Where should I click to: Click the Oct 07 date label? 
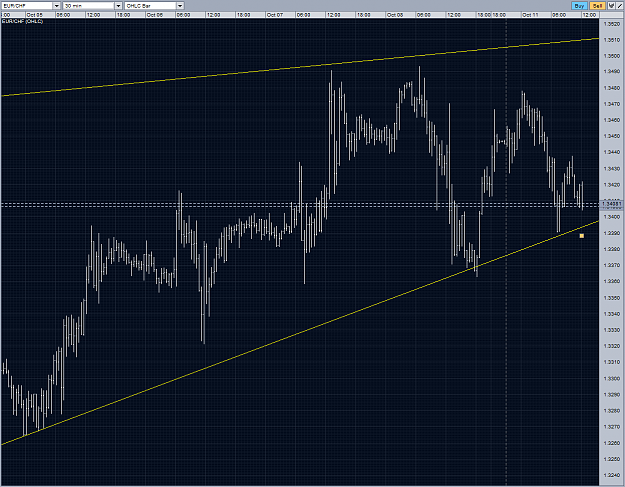275,15
